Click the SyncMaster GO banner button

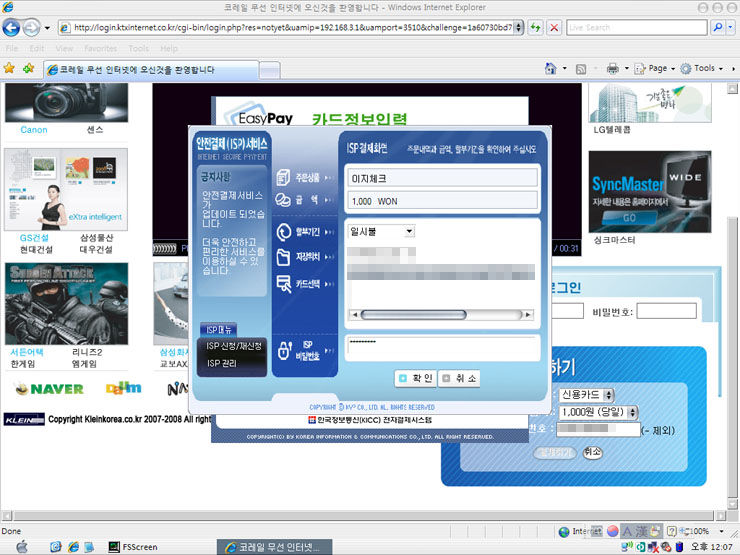tap(630, 218)
